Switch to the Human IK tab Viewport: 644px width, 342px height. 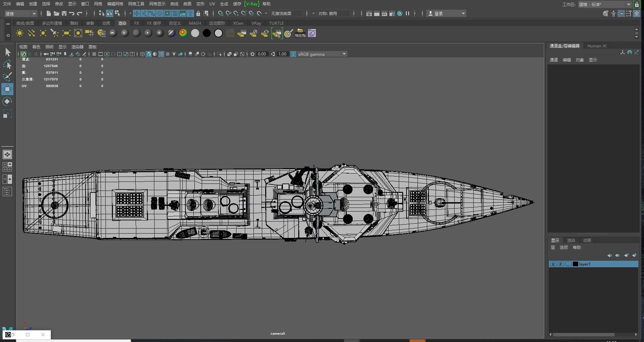[597, 46]
